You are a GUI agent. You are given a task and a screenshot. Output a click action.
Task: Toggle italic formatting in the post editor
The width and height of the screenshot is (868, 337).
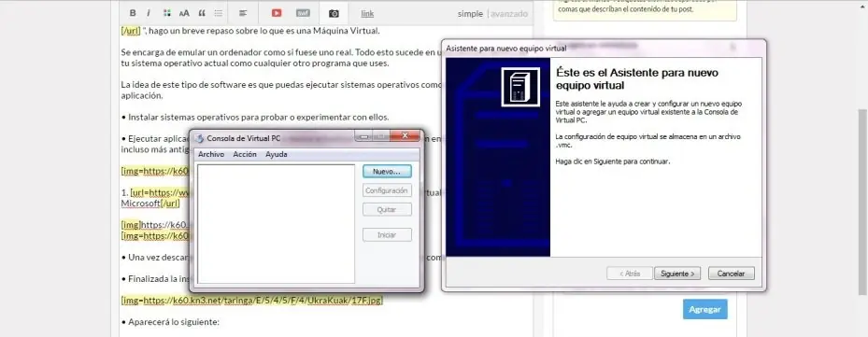tap(149, 13)
